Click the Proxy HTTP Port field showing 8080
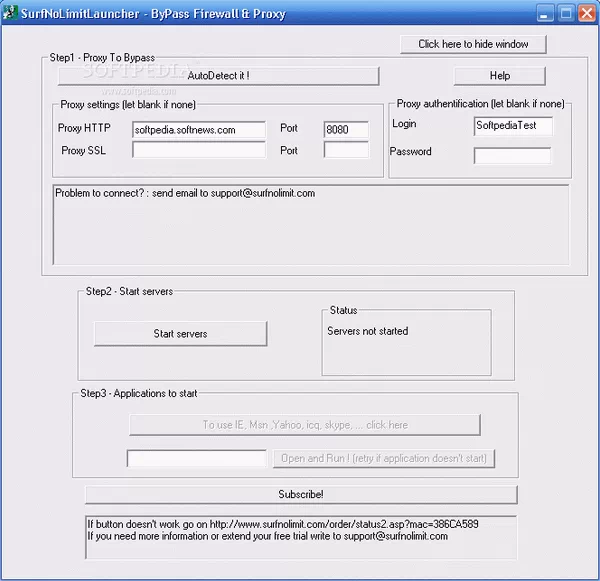This screenshot has width=600, height=581. click(x=346, y=129)
